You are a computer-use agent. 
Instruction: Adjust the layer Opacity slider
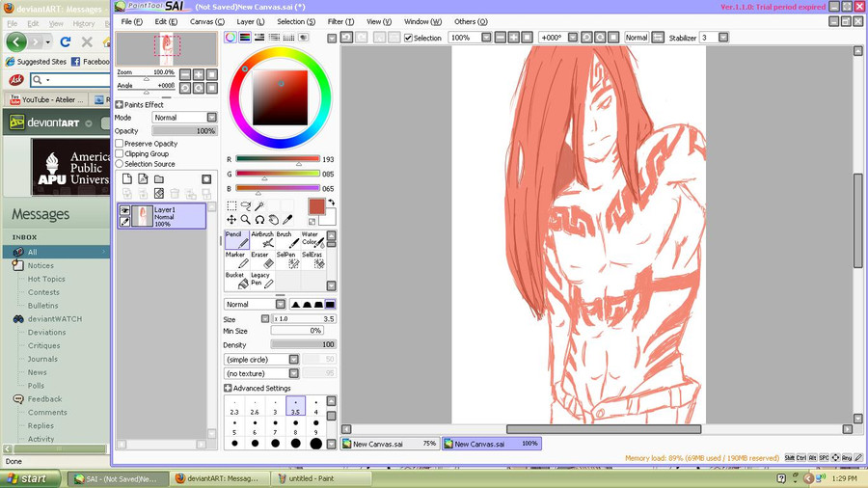point(185,131)
